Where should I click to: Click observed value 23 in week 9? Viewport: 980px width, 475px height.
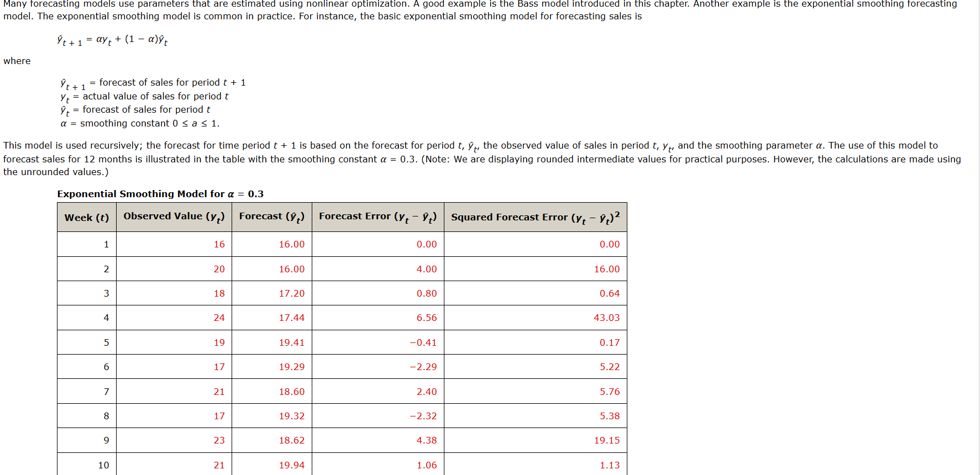(x=219, y=440)
